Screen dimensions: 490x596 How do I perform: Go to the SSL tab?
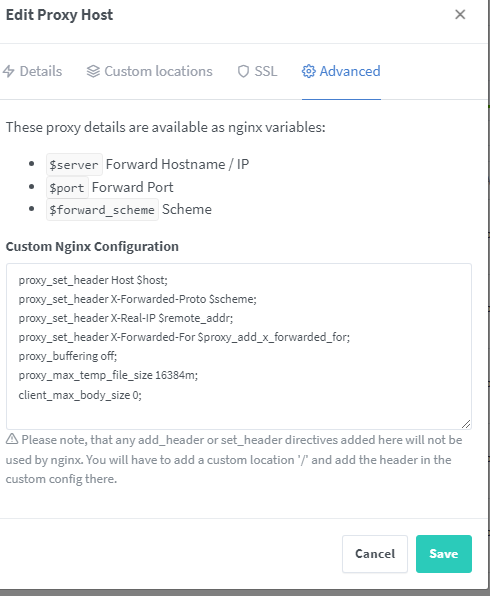(x=257, y=71)
